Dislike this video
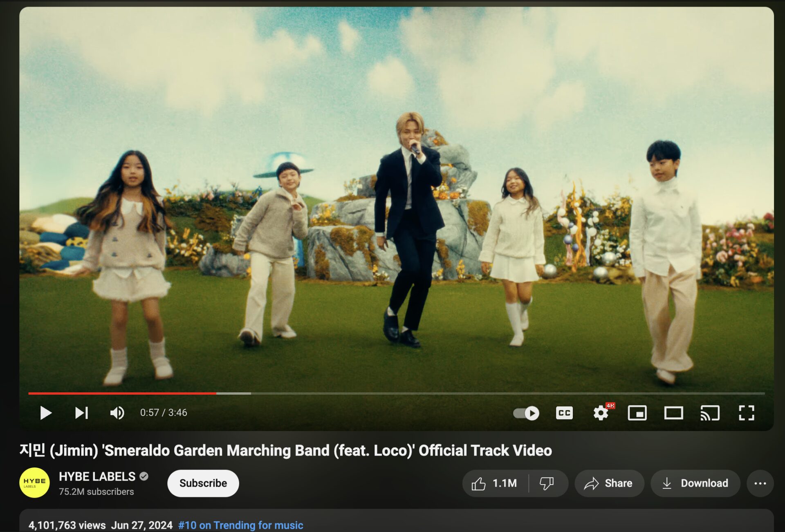Image resolution: width=785 pixels, height=532 pixels. [547, 483]
